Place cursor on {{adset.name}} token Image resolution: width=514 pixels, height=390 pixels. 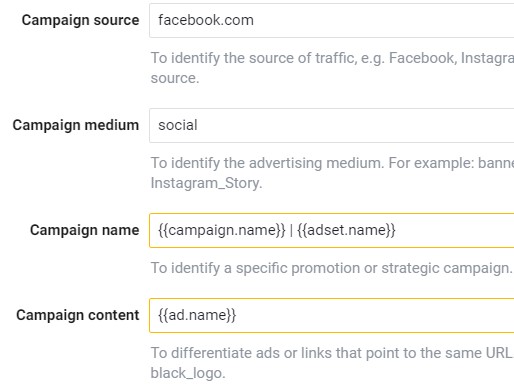tap(346, 230)
